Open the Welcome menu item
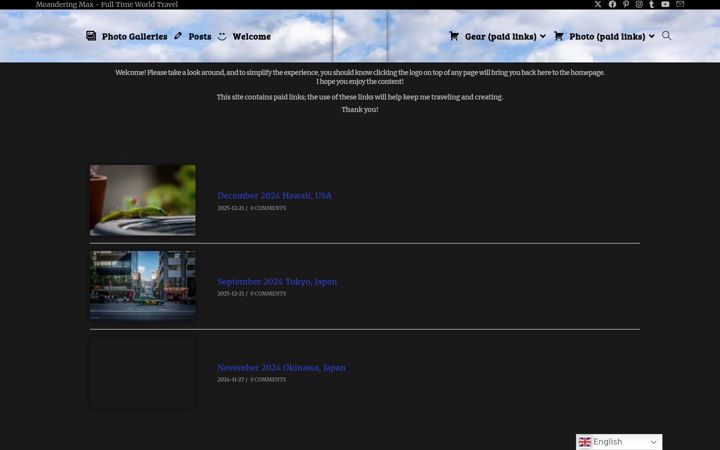This screenshot has height=450, width=720. [x=252, y=36]
